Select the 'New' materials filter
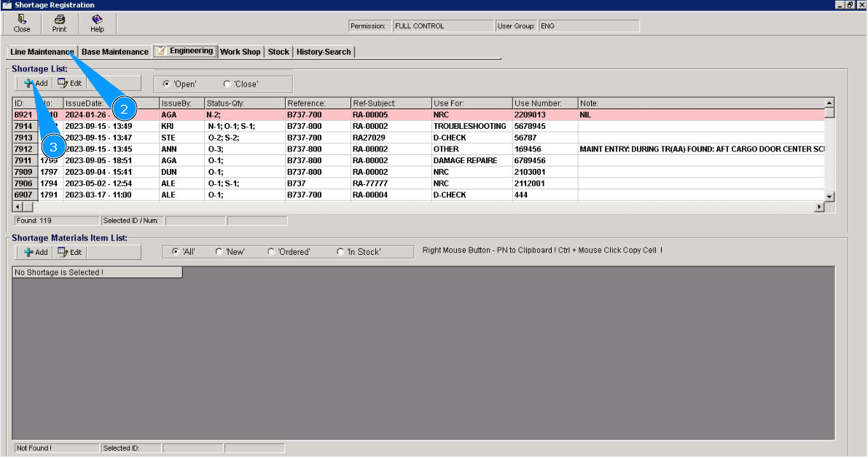The image size is (868, 458). [x=230, y=252]
